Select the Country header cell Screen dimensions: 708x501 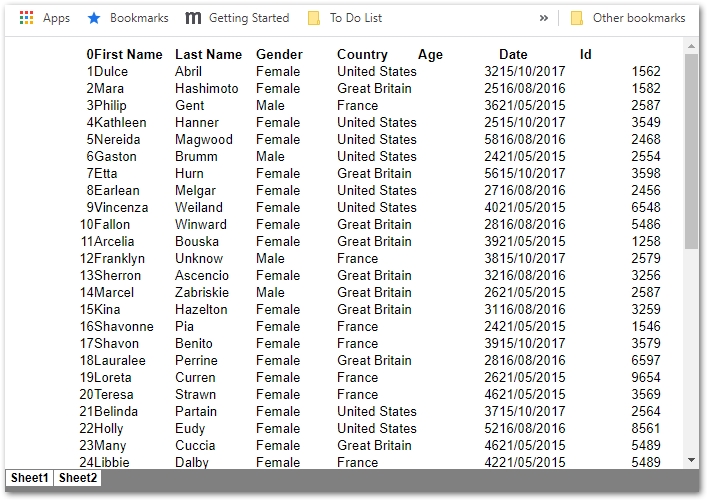point(362,54)
